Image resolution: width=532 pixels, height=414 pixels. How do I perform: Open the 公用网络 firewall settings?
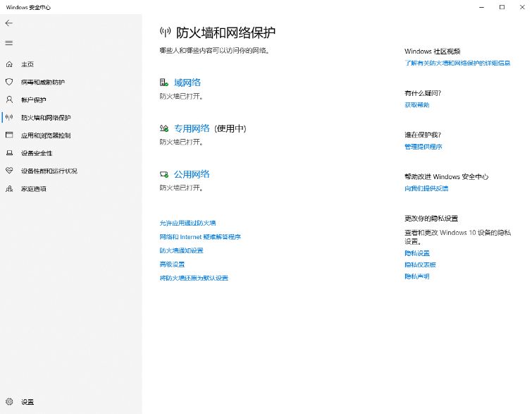click(192, 174)
